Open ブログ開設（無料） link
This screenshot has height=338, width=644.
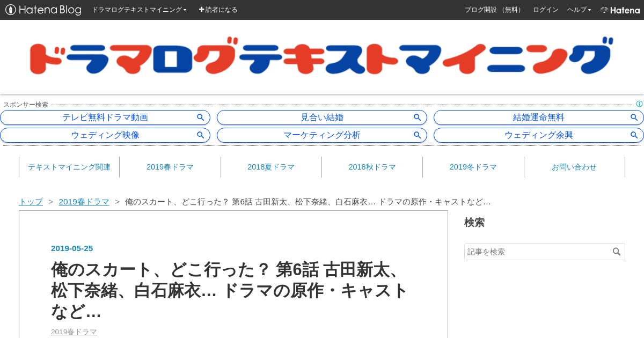[494, 10]
